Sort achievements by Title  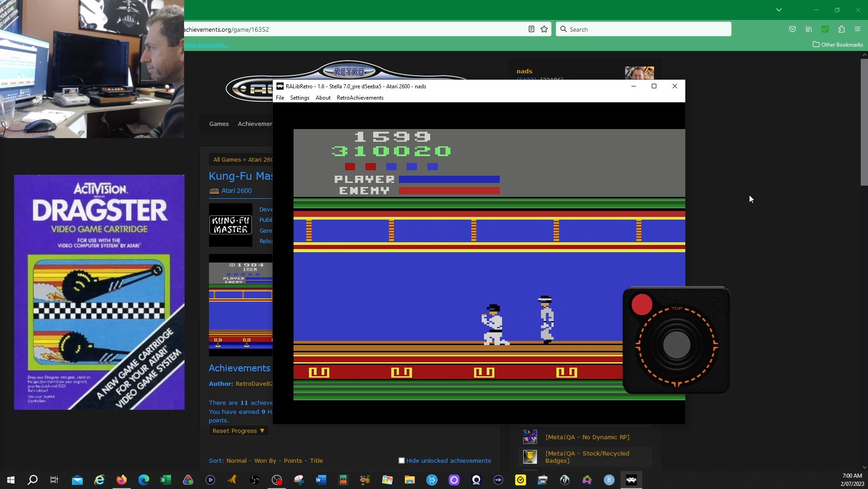click(x=316, y=460)
